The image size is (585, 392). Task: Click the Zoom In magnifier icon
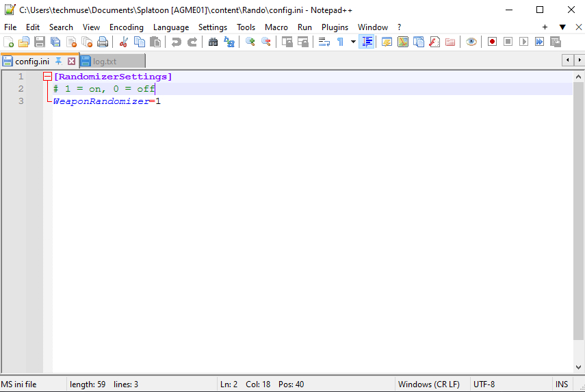pos(250,42)
